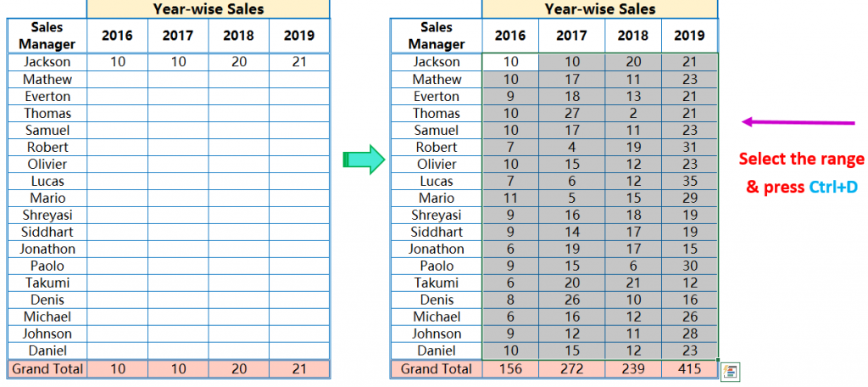Select the 2019 column header in right table
868x387 pixels.
coord(690,36)
